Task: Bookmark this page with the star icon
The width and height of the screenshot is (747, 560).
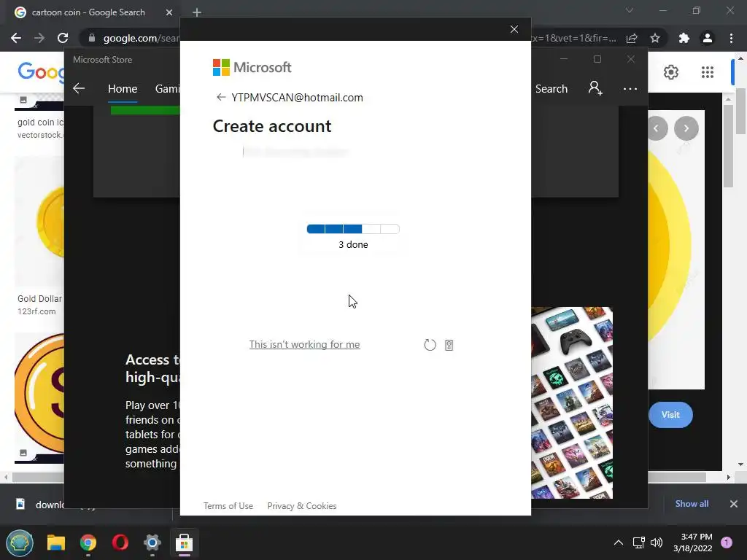Action: coord(655,38)
